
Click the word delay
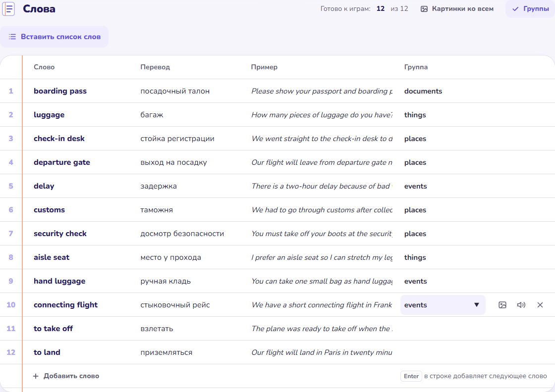(44, 186)
